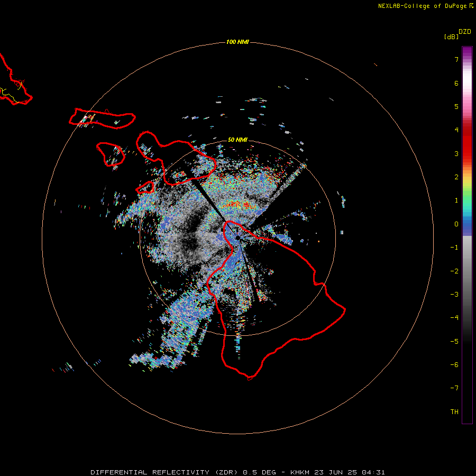Click the 1 dB tick label on scale
This screenshot has height=476, width=476.
456,200
